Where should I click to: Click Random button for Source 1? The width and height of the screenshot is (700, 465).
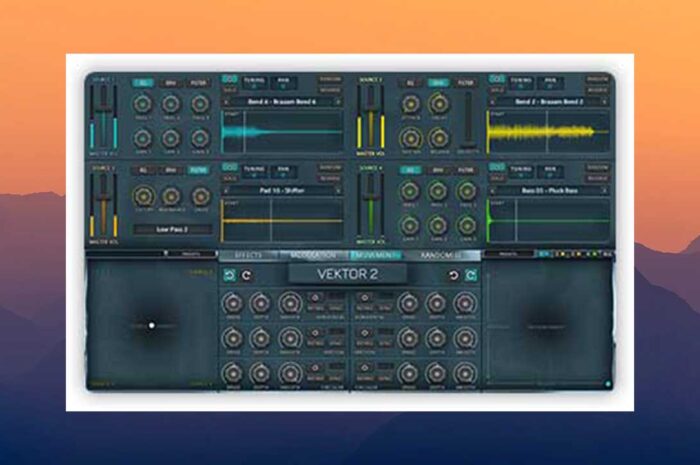[330, 79]
